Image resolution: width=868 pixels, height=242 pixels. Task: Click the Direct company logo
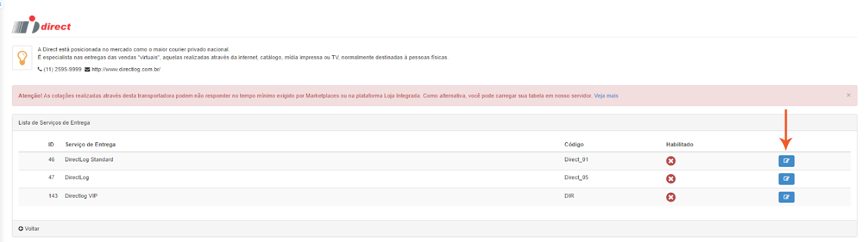coord(42,25)
